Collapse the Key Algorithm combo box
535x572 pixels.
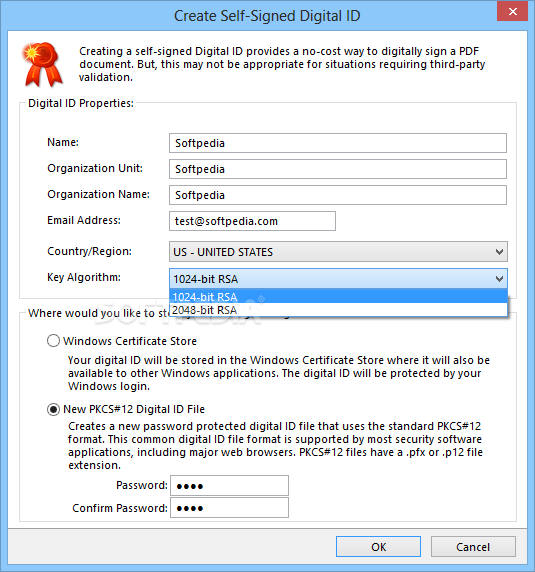coord(338,279)
